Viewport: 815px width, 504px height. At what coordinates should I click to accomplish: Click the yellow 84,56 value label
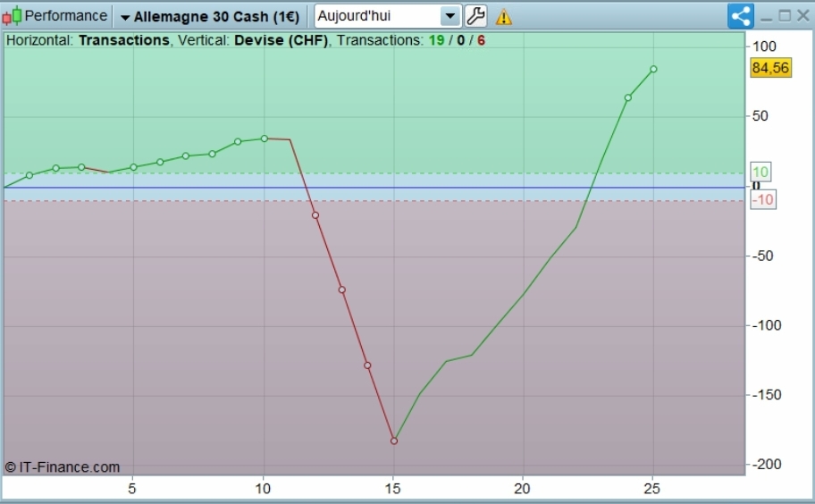(771, 68)
